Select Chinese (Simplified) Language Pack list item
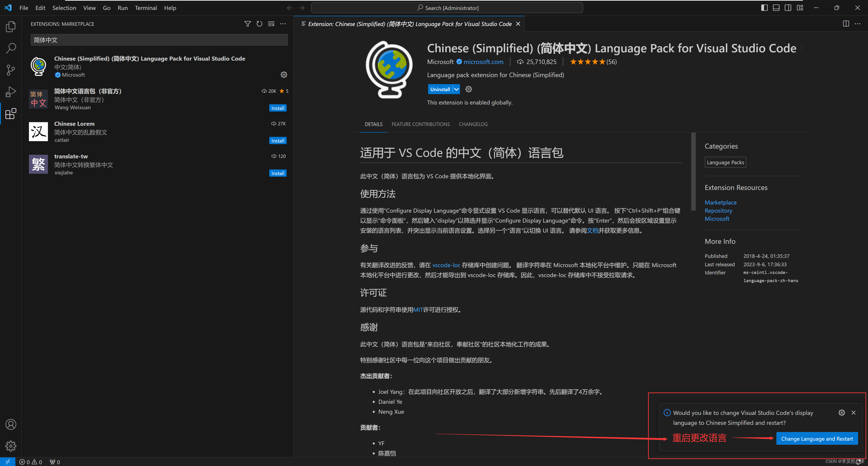The image size is (868, 466). 158,67
